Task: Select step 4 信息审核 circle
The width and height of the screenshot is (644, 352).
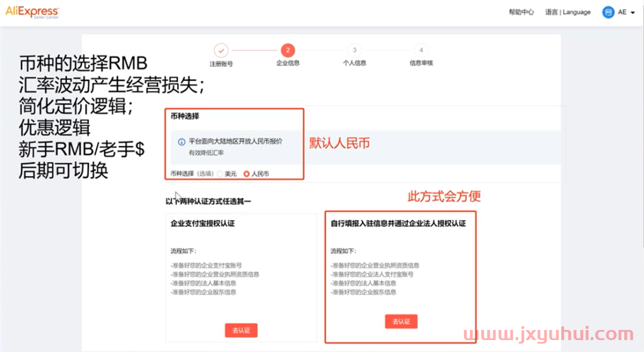Action: click(x=421, y=50)
